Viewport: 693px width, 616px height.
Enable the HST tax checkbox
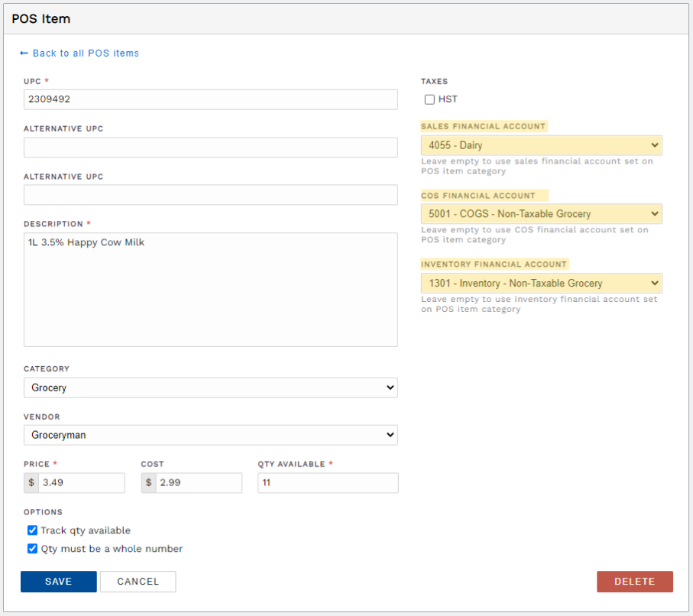pos(429,99)
